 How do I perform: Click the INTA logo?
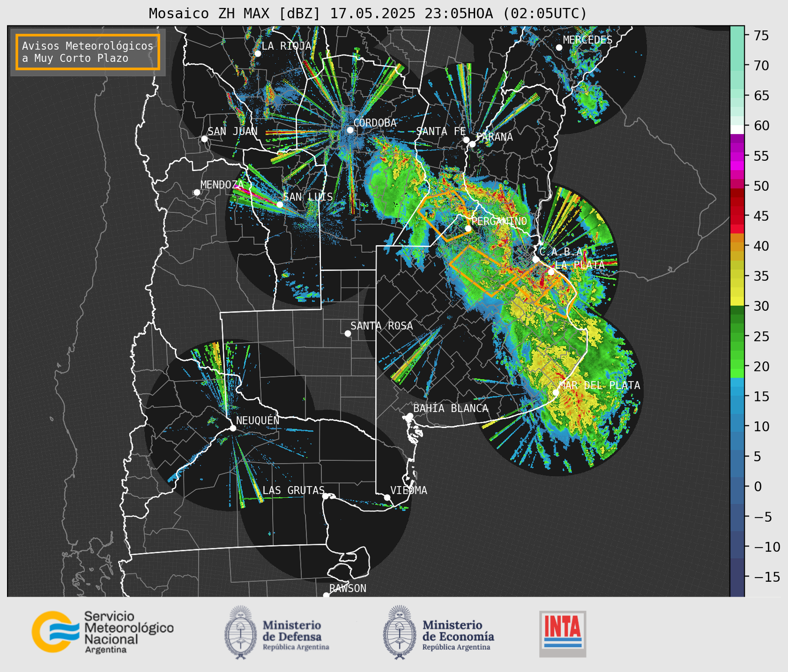[562, 634]
